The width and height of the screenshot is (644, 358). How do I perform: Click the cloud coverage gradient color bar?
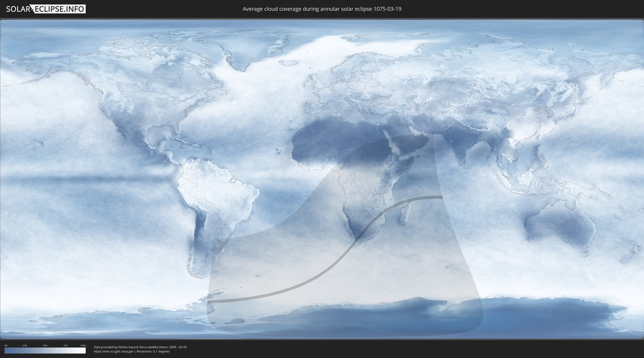pos(45,350)
